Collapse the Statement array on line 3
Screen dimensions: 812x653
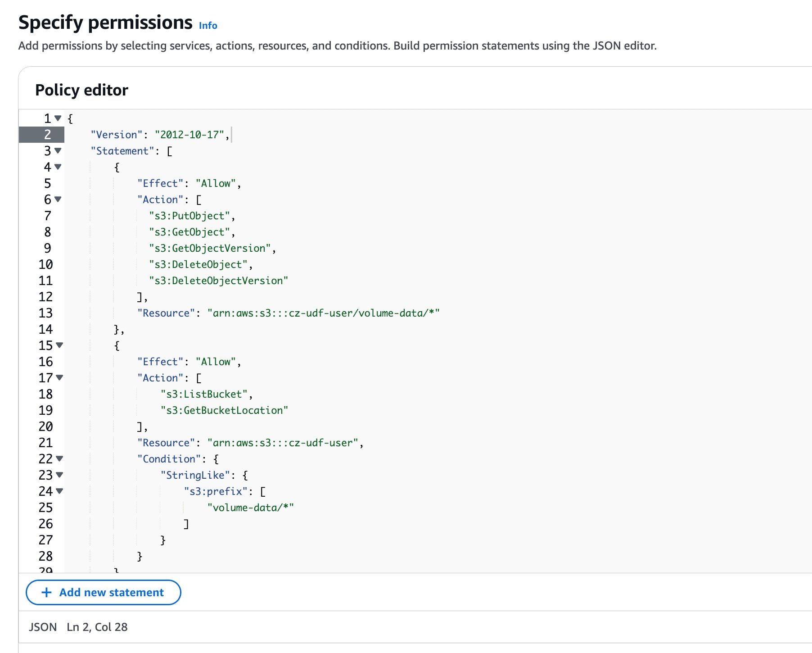pos(58,151)
